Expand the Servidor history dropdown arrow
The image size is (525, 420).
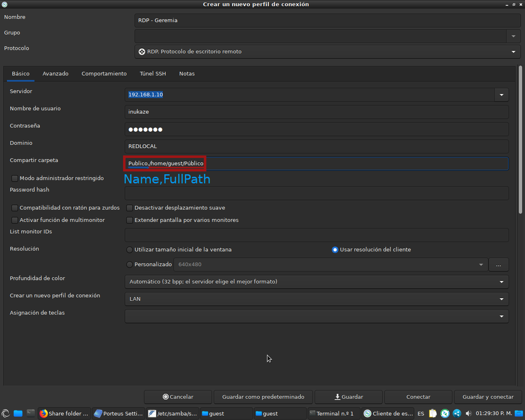501,95
